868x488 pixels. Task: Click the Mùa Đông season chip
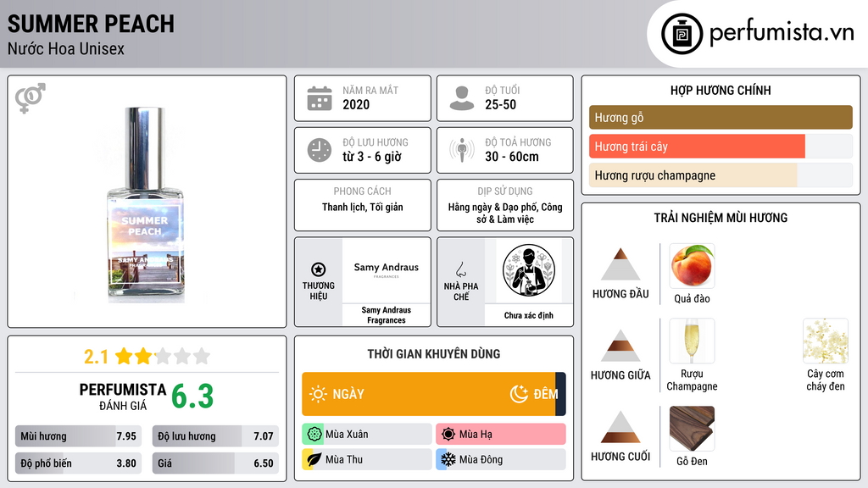[501, 460]
